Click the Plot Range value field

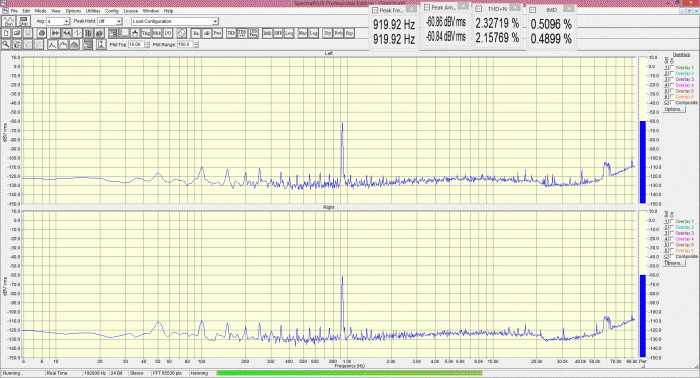185,44
